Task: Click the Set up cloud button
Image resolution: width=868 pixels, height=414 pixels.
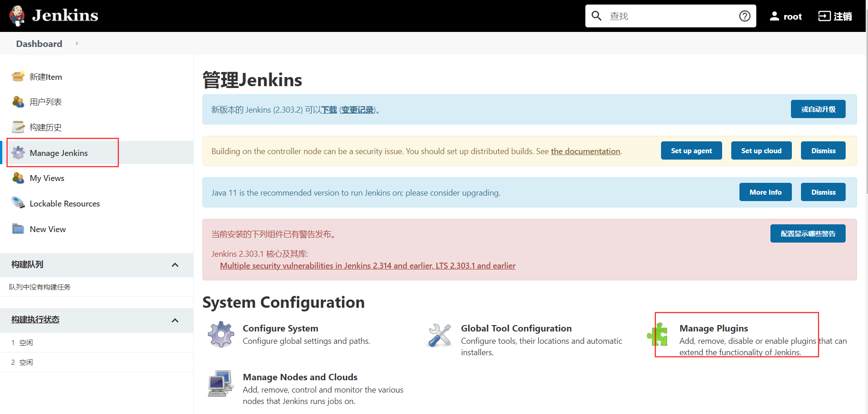Action: (761, 150)
